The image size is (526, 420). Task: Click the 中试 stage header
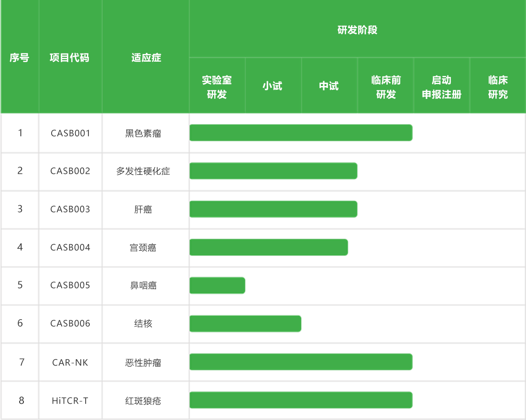(329, 86)
